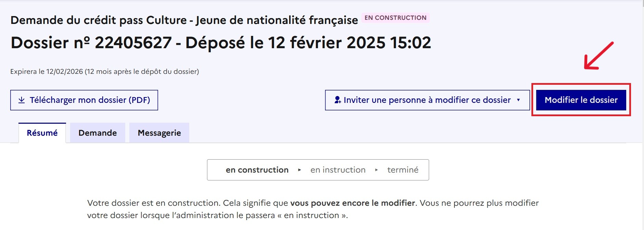Click arrow between construction and instruction steps
644x230 pixels.
[x=299, y=170]
